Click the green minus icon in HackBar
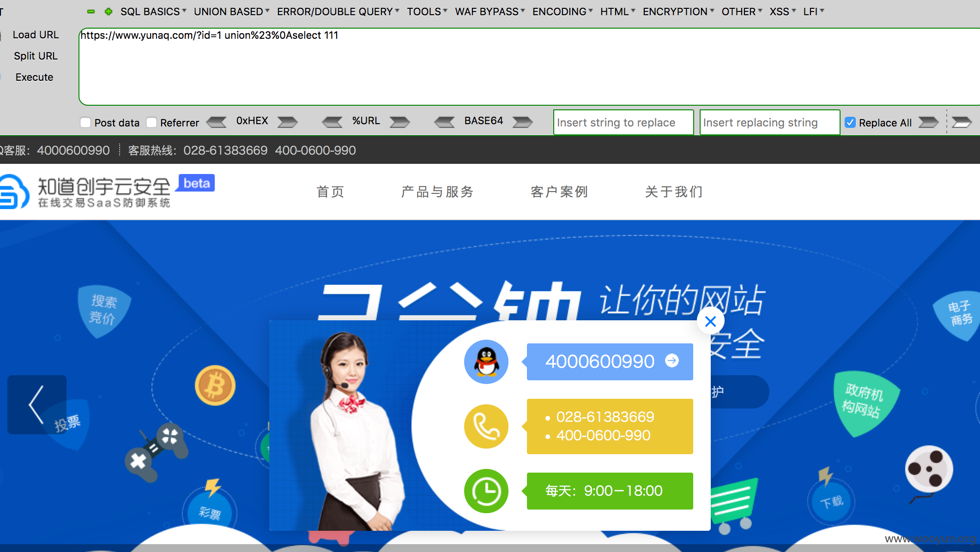 (x=91, y=12)
